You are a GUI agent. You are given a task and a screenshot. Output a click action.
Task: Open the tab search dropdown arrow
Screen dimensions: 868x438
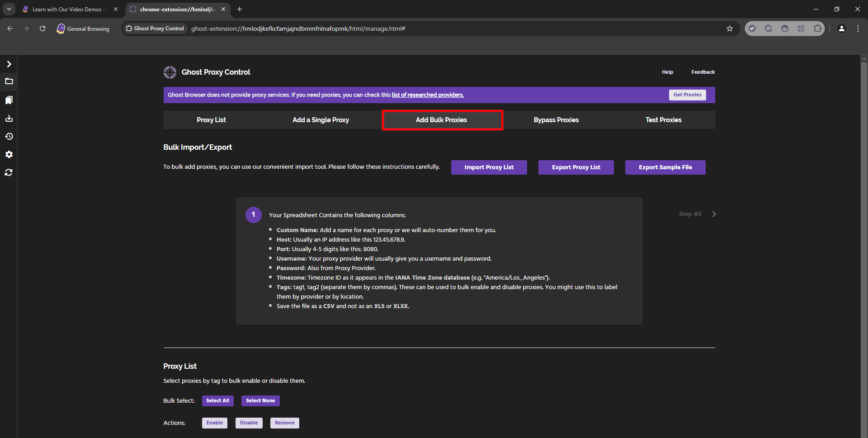(x=9, y=9)
